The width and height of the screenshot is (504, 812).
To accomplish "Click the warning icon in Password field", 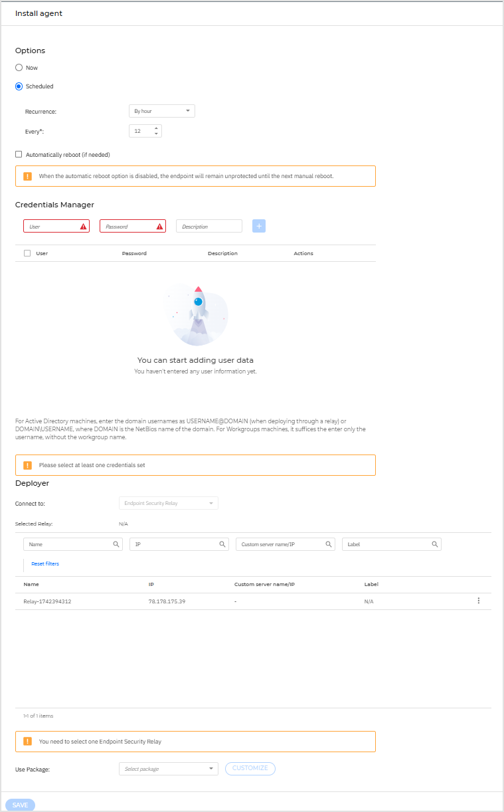I will click(159, 227).
